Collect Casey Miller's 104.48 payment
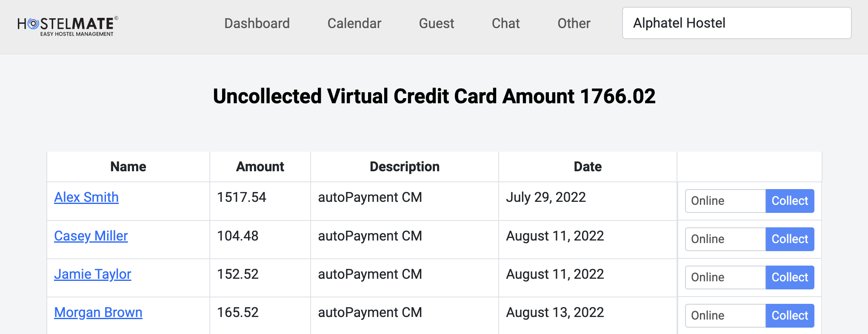Viewport: 868px width, 334px height. (790, 239)
